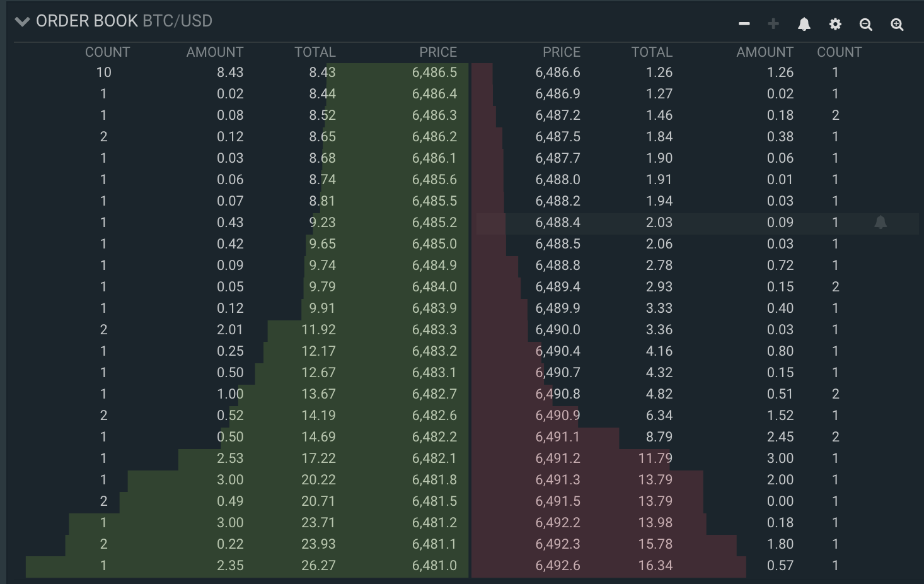
Task: Select ask price 6,492.2
Action: point(558,523)
